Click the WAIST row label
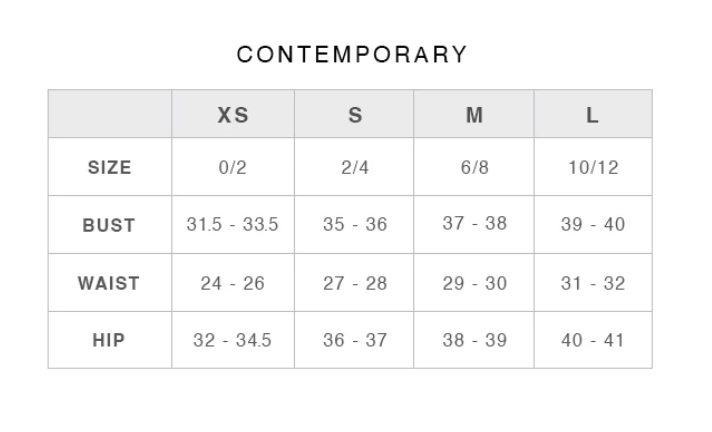The image size is (712, 432). pos(109,283)
